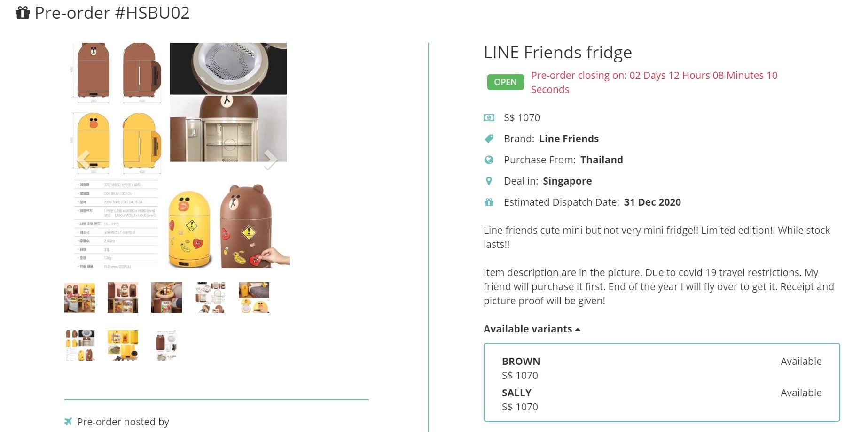The width and height of the screenshot is (868, 432).
Task: Click the gift icon beside Pre-order #HSBU02
Action: [x=23, y=13]
